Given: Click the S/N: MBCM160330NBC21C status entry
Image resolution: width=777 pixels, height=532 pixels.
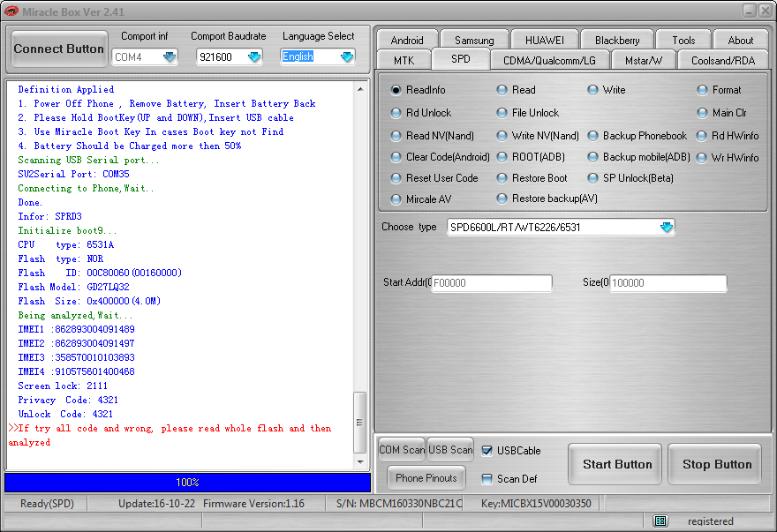Looking at the screenshot, I should (399, 503).
